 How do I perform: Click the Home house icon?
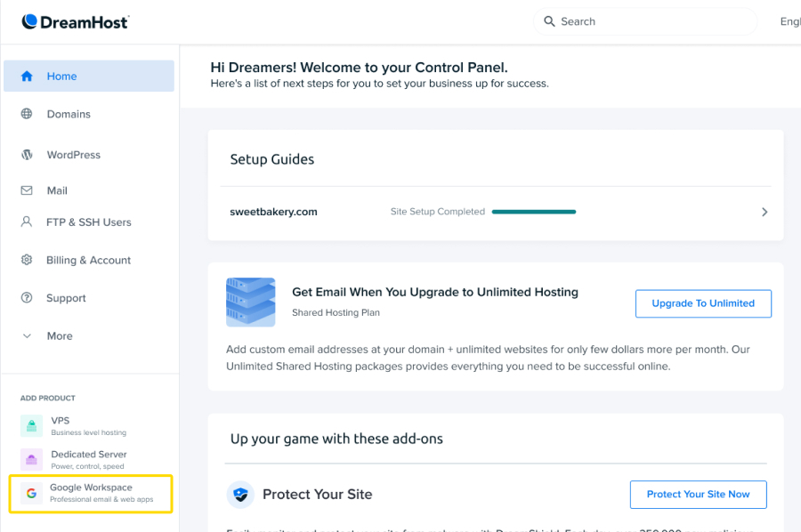pyautogui.click(x=27, y=77)
